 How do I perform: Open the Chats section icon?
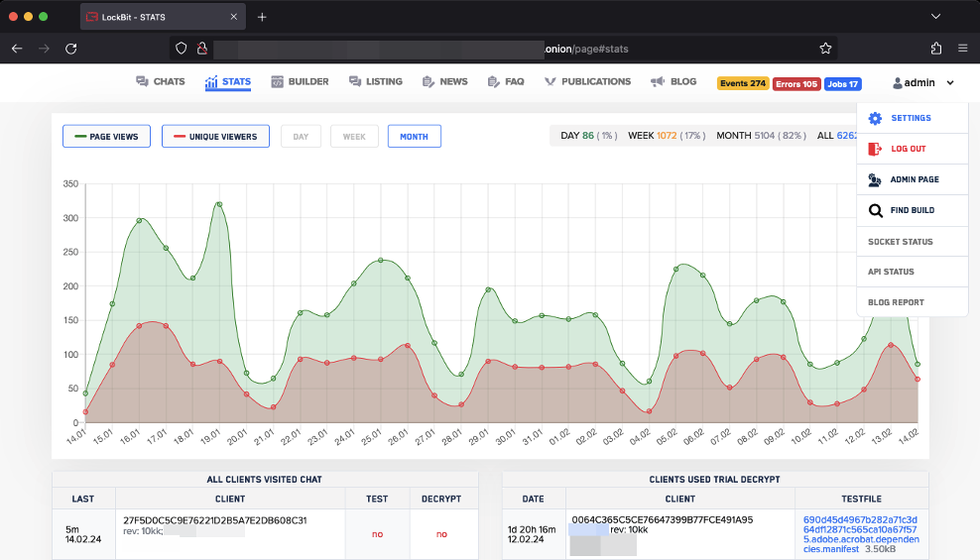pyautogui.click(x=143, y=82)
